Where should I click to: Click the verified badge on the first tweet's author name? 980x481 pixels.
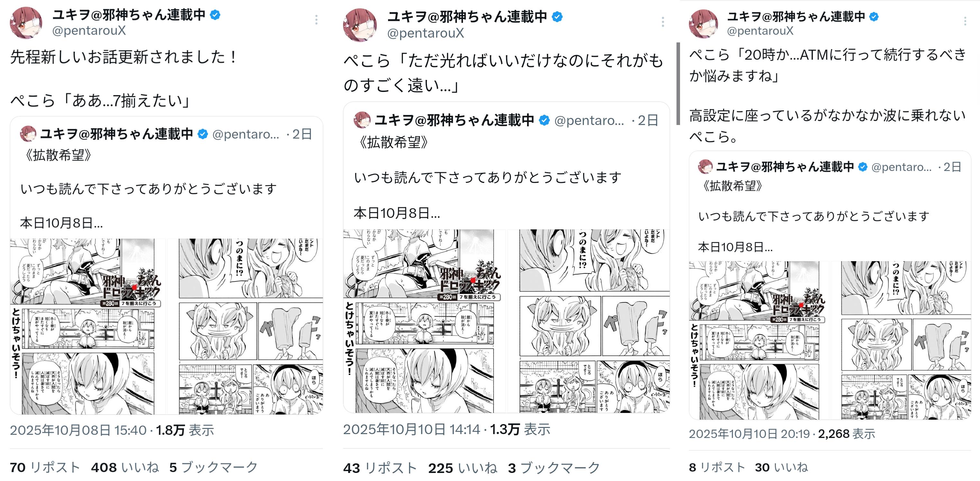coord(215,15)
